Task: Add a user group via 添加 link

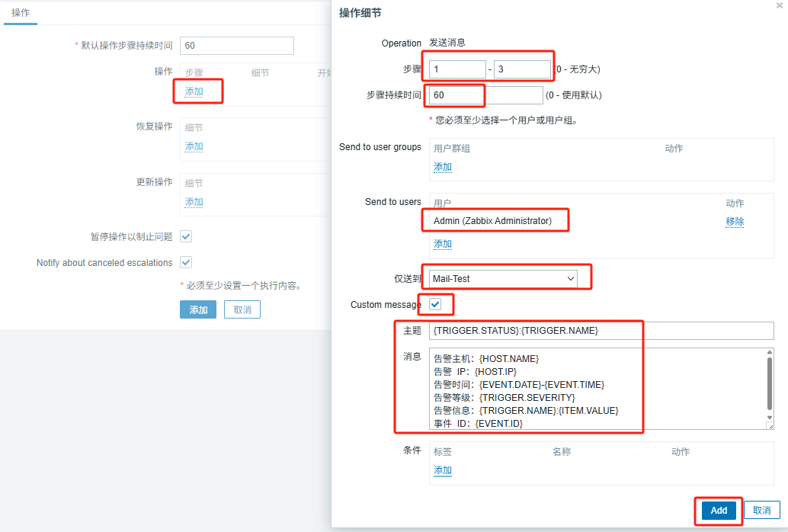Action: [x=442, y=166]
